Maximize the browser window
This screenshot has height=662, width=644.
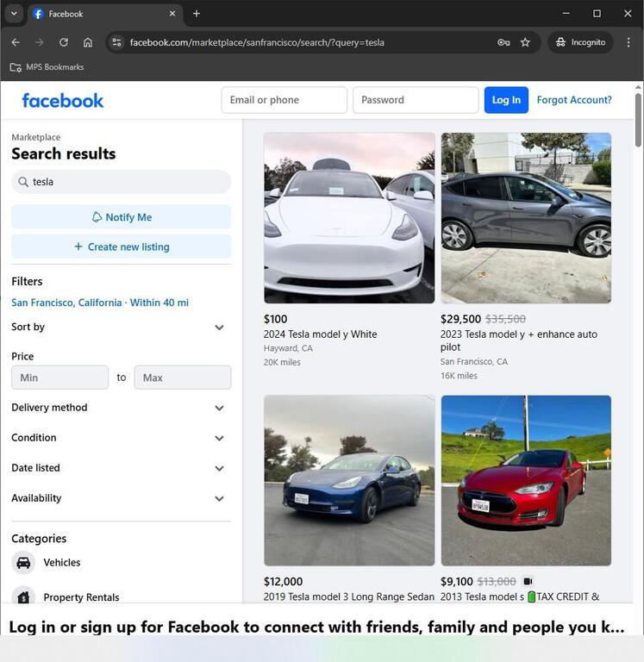597,14
